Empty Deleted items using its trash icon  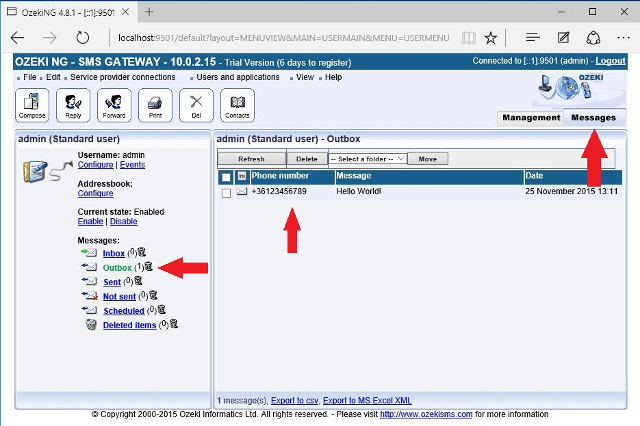(x=174, y=324)
